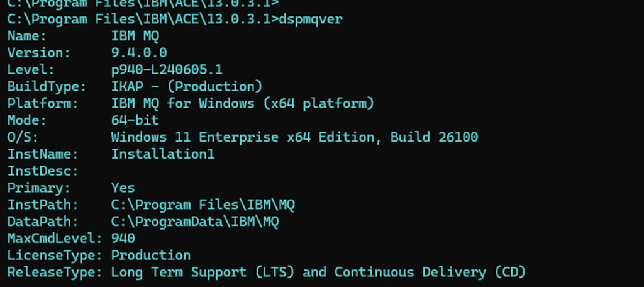644x287 pixels.
Task: Click the MaxCmdLevel label
Action: click(55, 239)
